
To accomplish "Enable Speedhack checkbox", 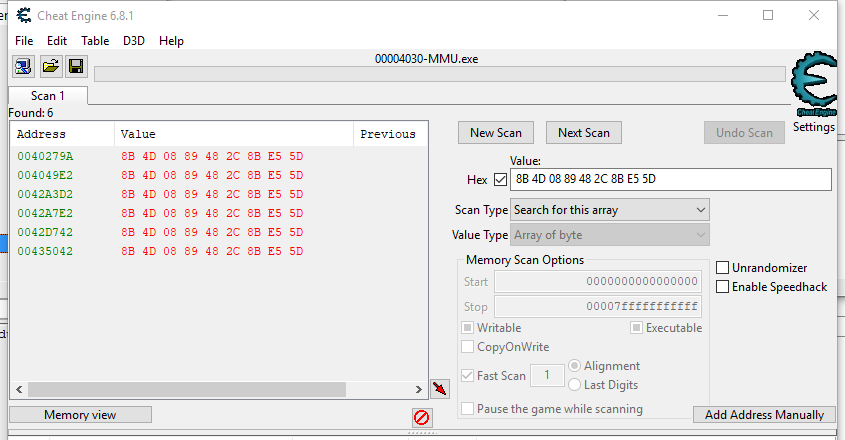I will [x=723, y=287].
